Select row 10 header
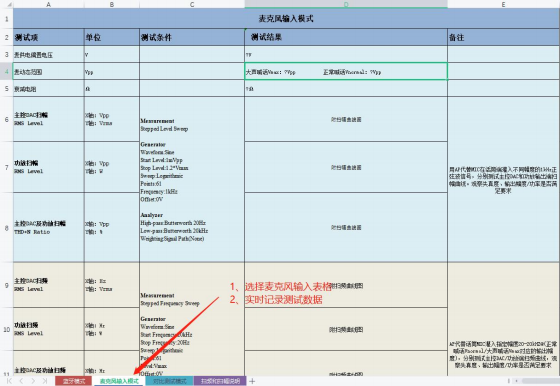The width and height of the screenshot is (560, 386). tap(6, 329)
